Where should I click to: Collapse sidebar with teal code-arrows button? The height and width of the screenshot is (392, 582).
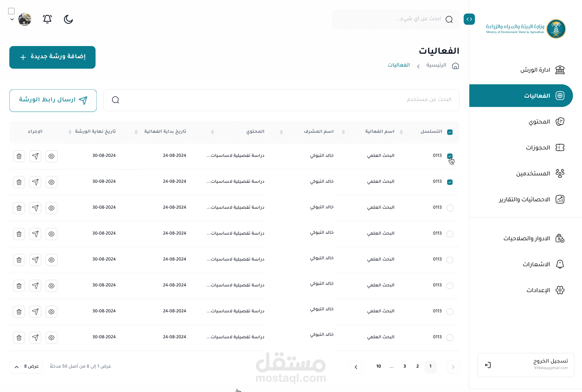click(469, 19)
